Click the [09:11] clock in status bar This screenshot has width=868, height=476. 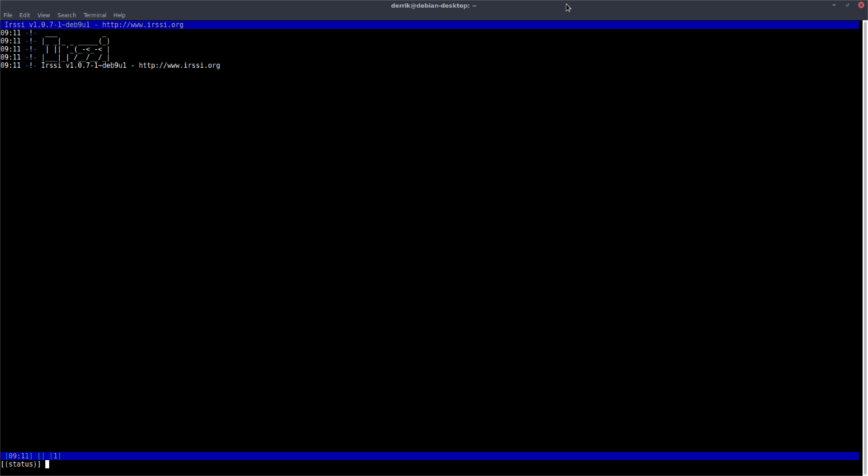point(19,456)
